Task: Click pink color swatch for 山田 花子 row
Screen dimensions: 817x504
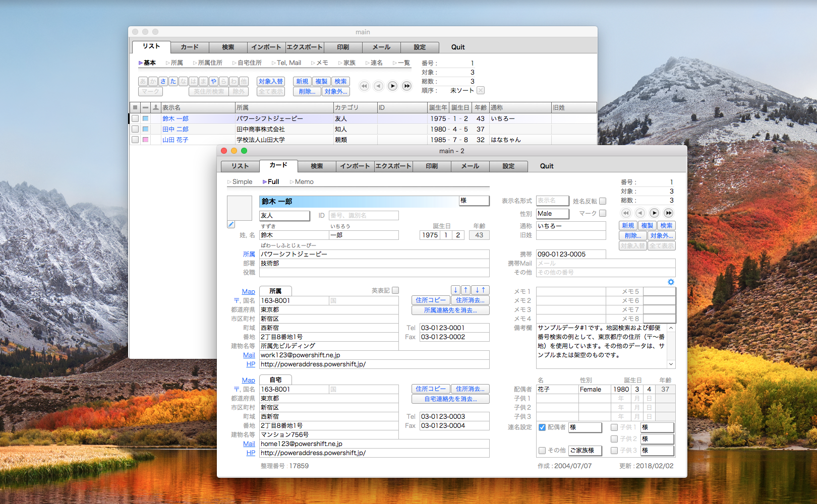Action: coord(145,140)
